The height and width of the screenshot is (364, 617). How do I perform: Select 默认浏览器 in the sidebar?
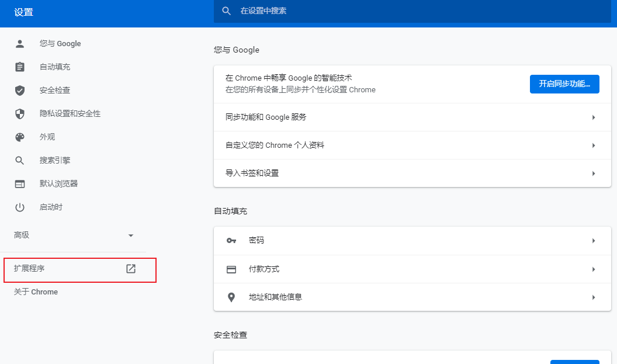click(x=58, y=184)
